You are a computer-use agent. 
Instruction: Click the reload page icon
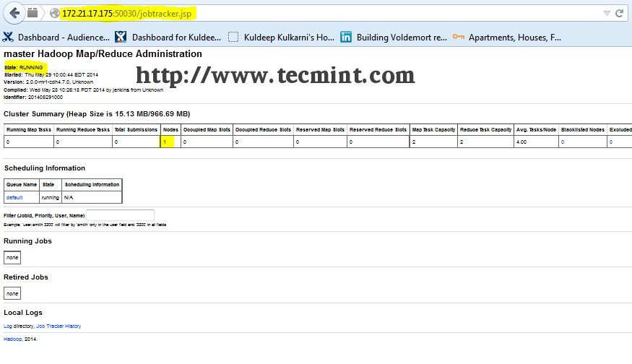point(620,13)
